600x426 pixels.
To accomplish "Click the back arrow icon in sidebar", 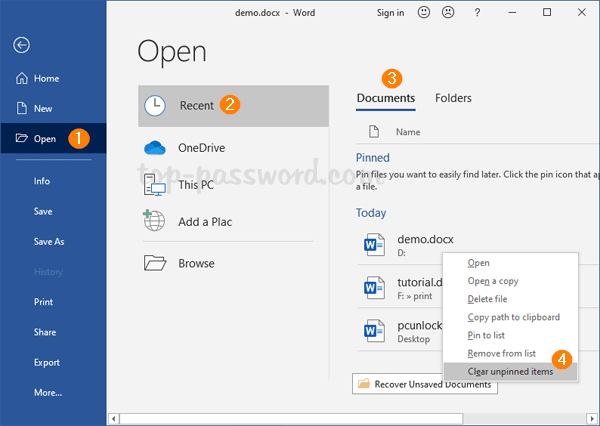I will [21, 44].
